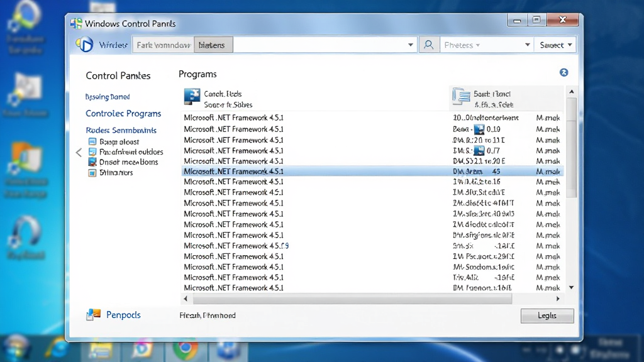Click the vertical scrollbar thumb in the programs list
The height and width of the screenshot is (362, 644).
coord(571,148)
